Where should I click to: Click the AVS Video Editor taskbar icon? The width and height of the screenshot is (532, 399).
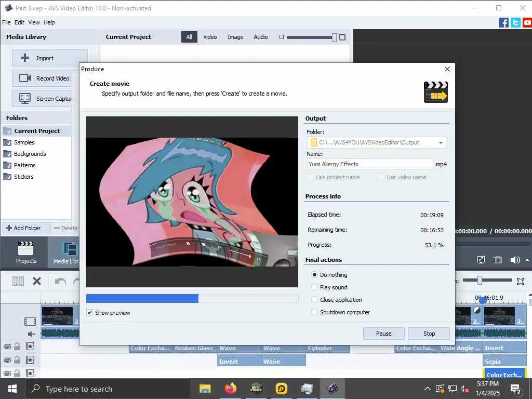(x=332, y=389)
